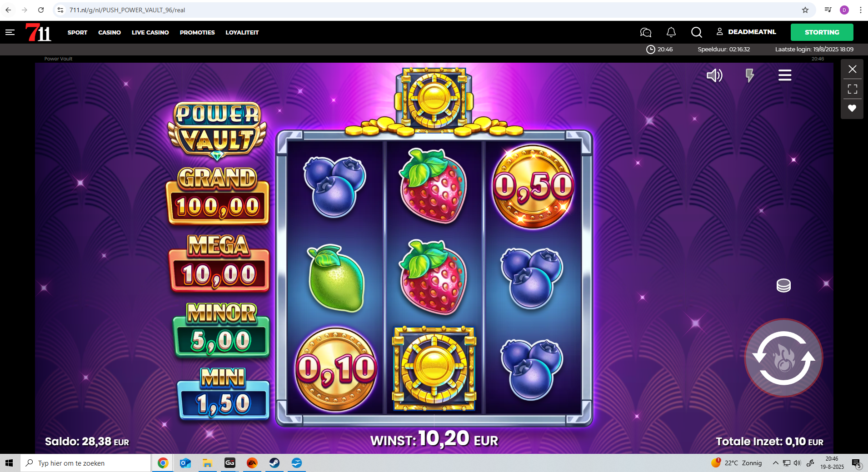Open the PROMOTIES menu item
Screen dimensions: 868x472
197,32
